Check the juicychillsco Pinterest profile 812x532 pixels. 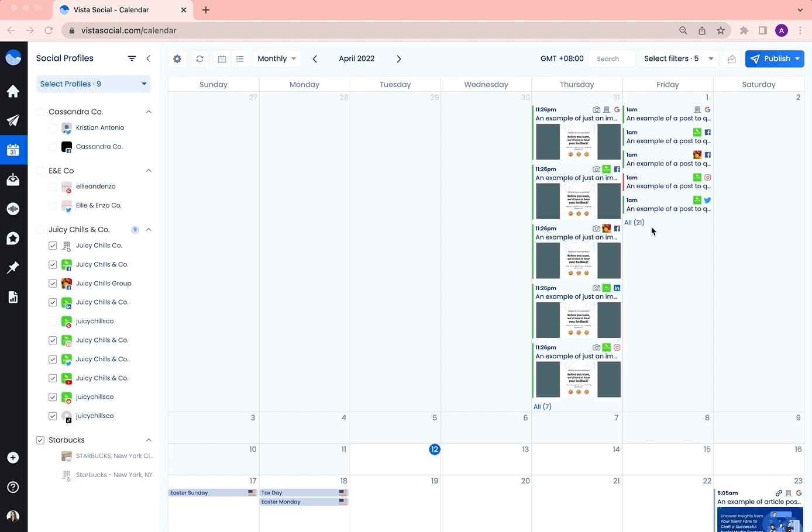[x=53, y=321]
